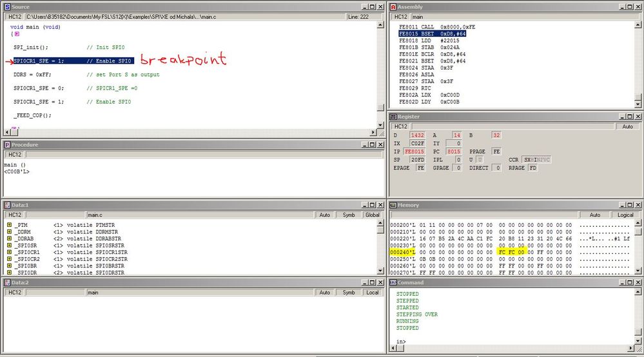Click the A register value 14

point(456,135)
